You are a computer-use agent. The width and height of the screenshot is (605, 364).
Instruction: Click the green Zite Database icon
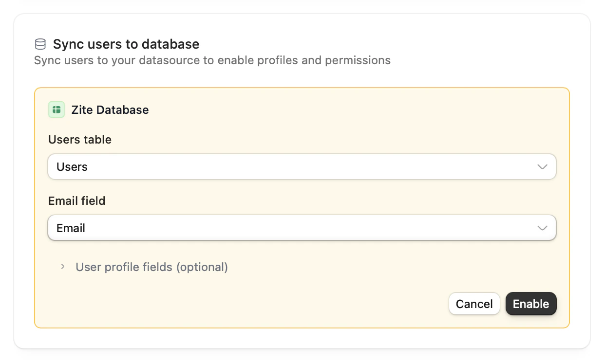click(57, 109)
